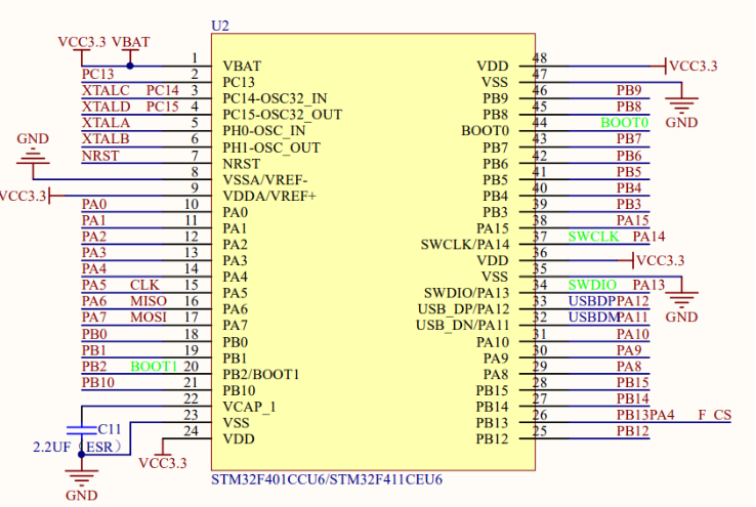Select the blue USBDM net label
The image size is (756, 507).
594,317
